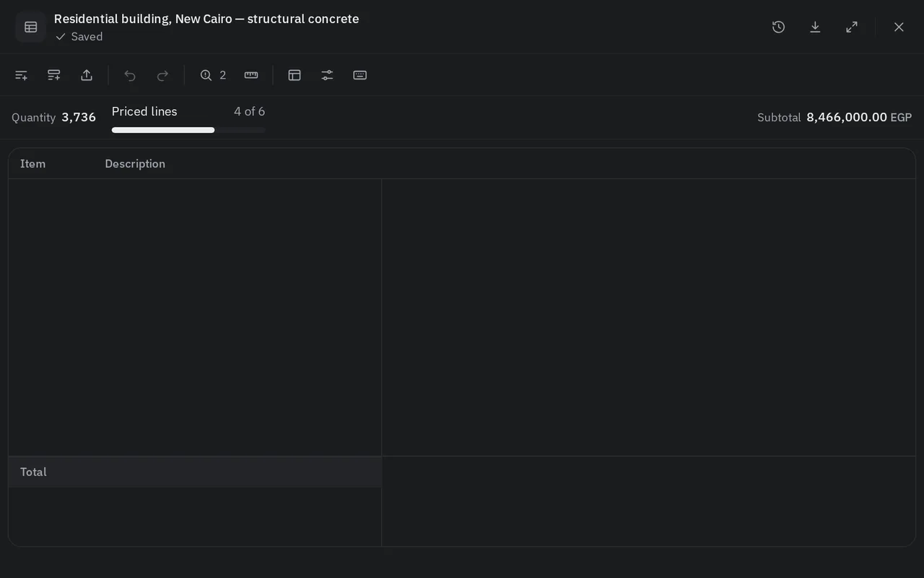The width and height of the screenshot is (924, 578).
Task: Show keyboard shortcuts
Action: (x=360, y=75)
